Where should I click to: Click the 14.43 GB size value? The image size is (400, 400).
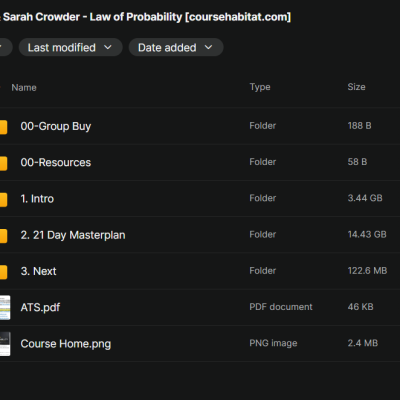[367, 234]
